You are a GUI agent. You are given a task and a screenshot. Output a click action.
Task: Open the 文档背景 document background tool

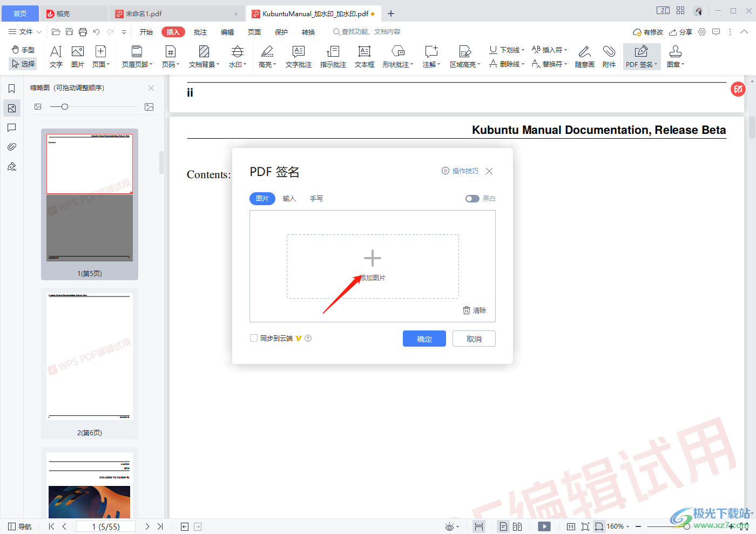(204, 57)
